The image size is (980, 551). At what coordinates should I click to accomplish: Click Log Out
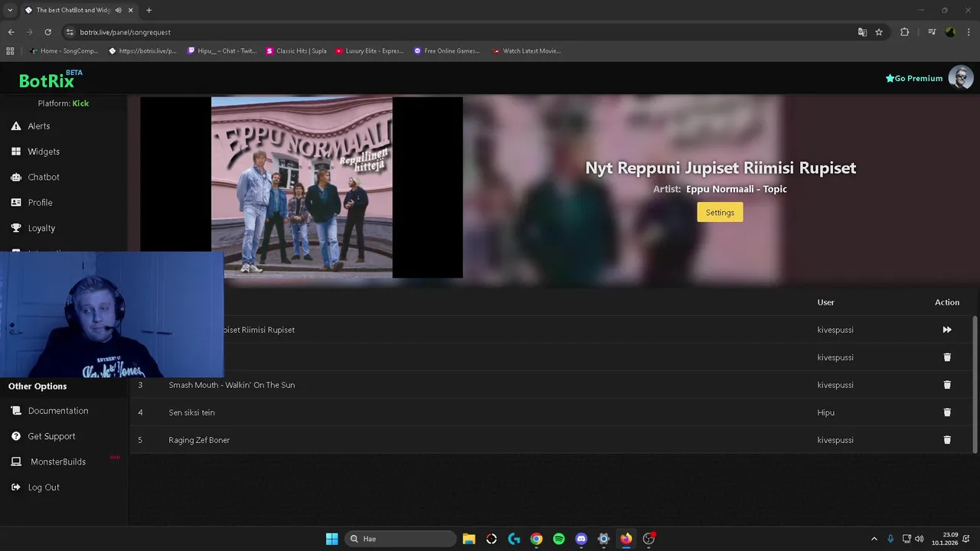tap(44, 487)
